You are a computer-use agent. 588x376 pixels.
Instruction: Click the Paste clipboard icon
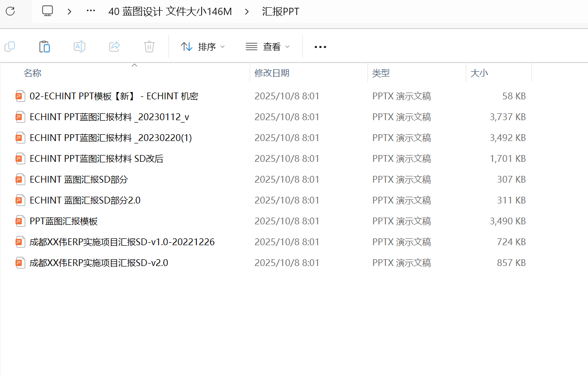pos(45,47)
